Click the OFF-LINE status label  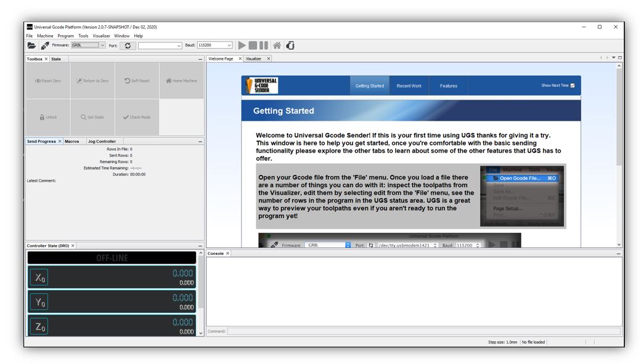(112, 258)
